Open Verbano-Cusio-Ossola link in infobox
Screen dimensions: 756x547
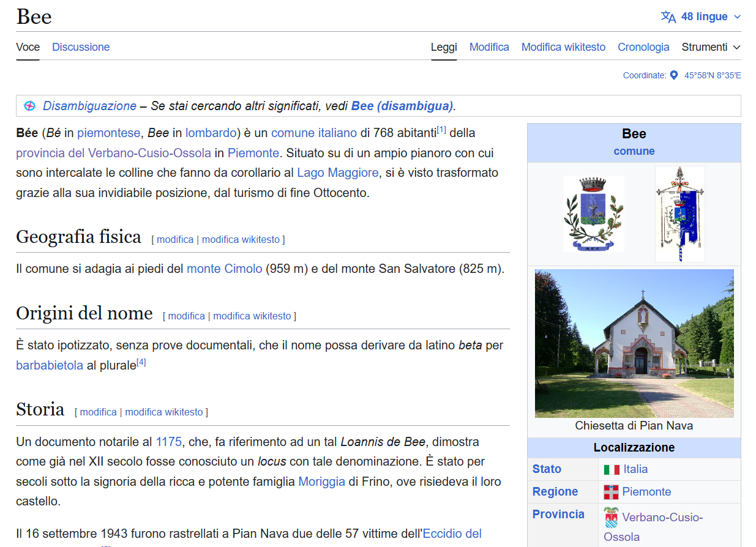653,527
